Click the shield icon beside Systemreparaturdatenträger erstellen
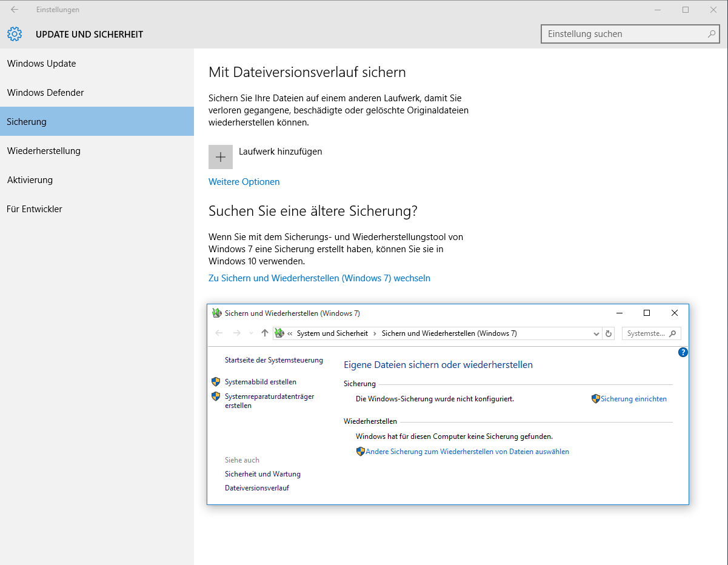Image resolution: width=728 pixels, height=565 pixels. 216,396
